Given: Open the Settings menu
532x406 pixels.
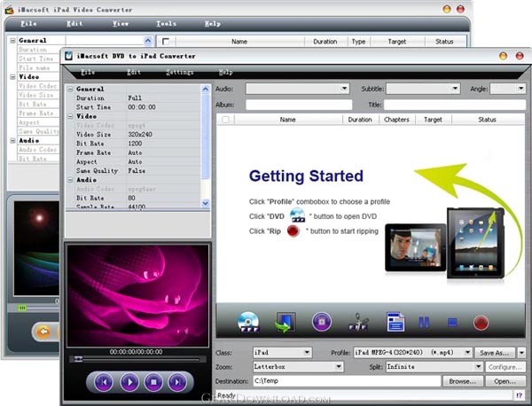Looking at the screenshot, I should 179,72.
